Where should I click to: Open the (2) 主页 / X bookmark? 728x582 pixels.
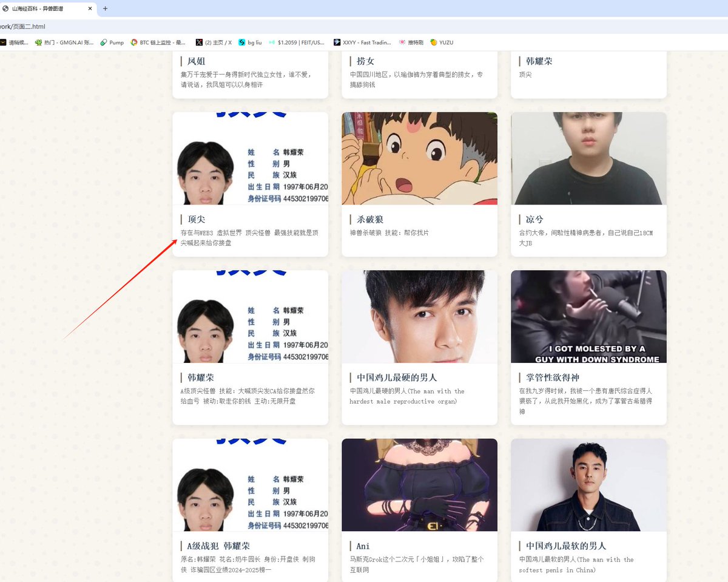pos(214,42)
